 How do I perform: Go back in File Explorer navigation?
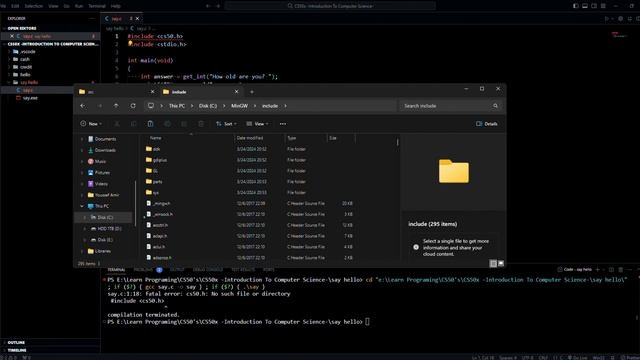83,106
